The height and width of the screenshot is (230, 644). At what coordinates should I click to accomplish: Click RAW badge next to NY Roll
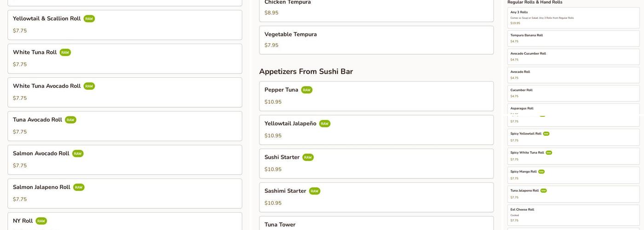(41, 221)
